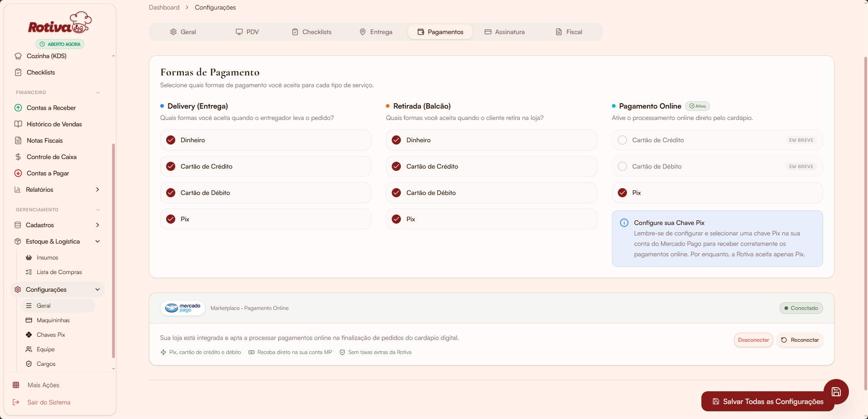Click Sair do Sistema label
The height and width of the screenshot is (419, 868).
pos(49,402)
